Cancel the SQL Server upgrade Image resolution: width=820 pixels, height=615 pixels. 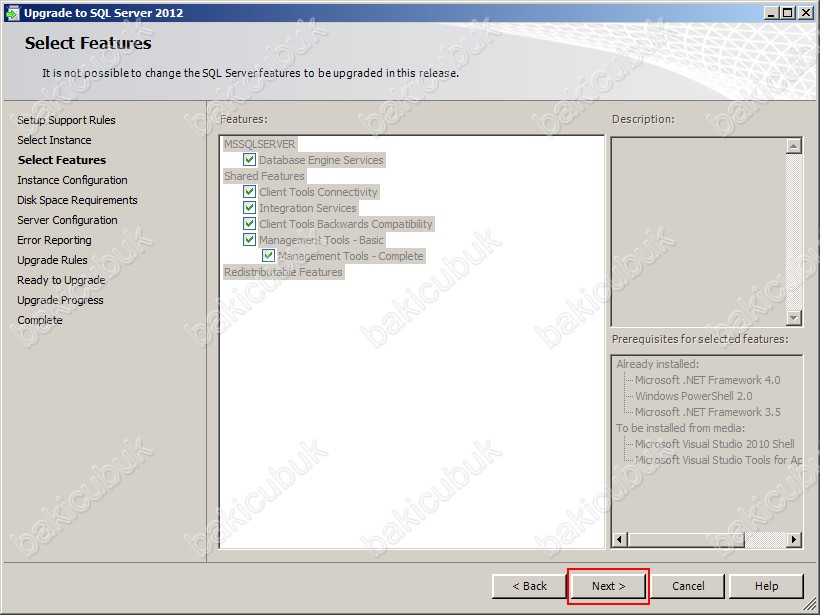pos(688,586)
